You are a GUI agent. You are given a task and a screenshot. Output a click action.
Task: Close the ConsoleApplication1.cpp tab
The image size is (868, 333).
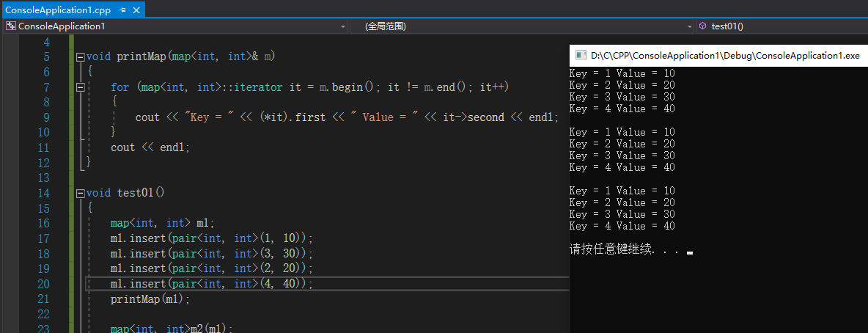tap(137, 10)
